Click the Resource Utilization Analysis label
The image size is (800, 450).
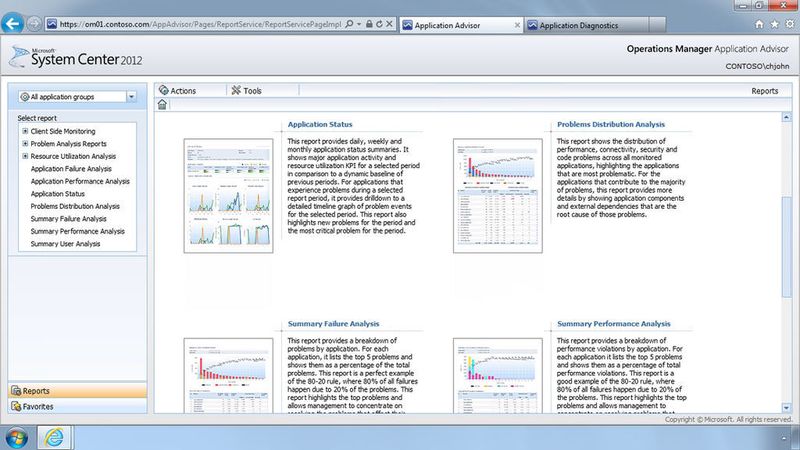[73, 156]
